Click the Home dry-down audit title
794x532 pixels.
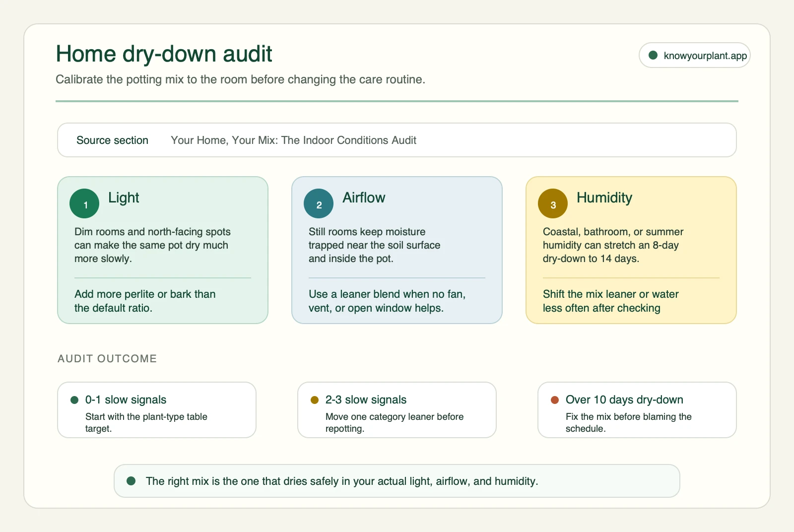click(164, 54)
